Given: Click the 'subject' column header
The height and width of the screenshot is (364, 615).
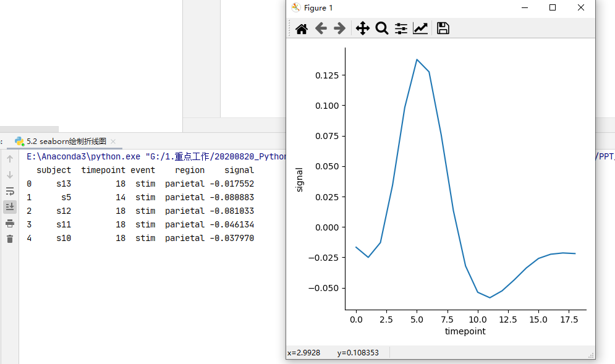Looking at the screenshot, I should (x=54, y=170).
